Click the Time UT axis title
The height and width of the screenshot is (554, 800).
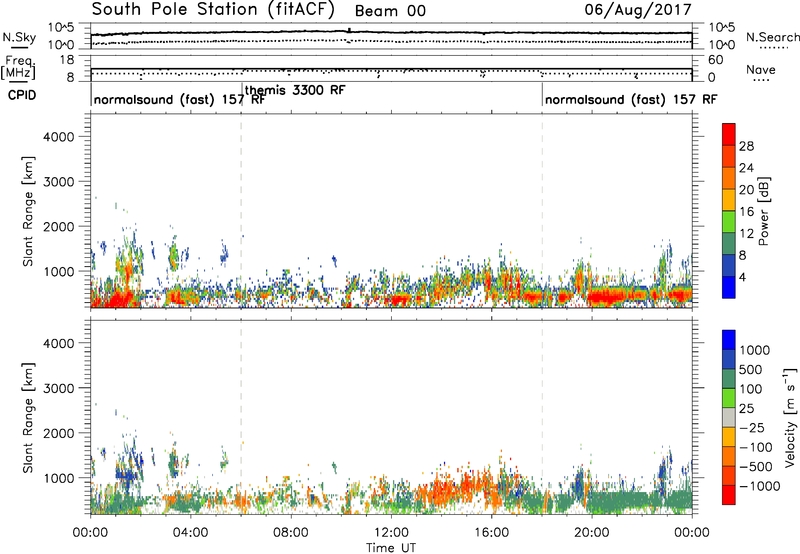(x=391, y=547)
